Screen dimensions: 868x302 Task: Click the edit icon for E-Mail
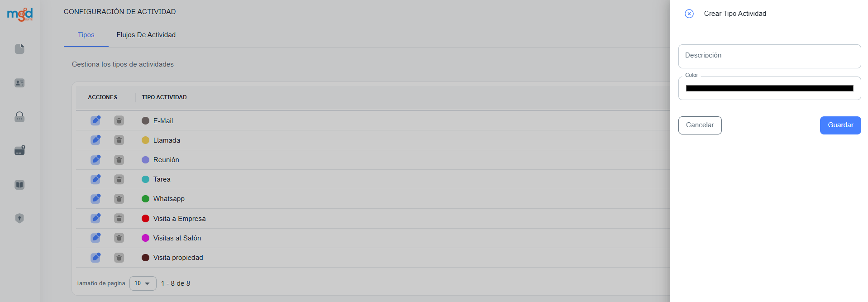[95, 120]
